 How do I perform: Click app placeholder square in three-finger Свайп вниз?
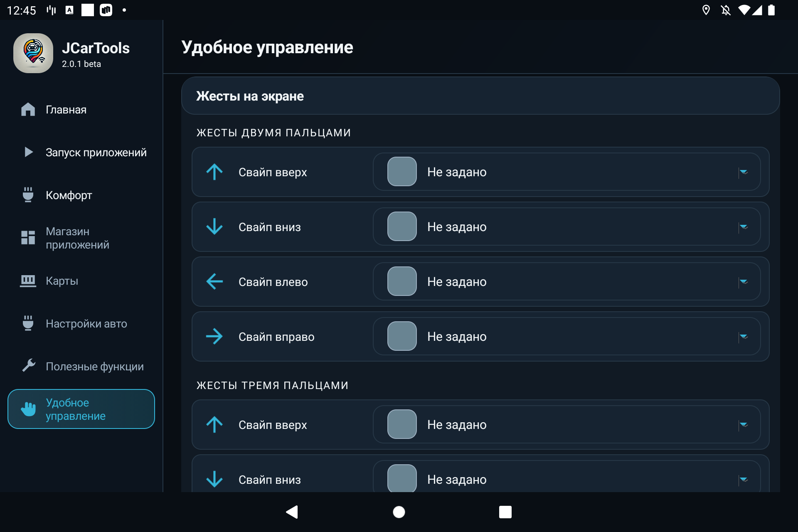pos(402,478)
